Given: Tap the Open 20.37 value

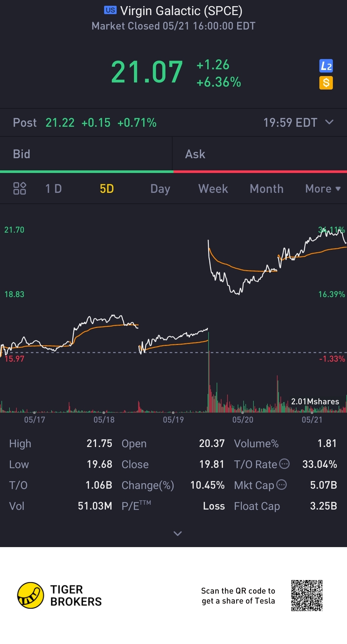Looking at the screenshot, I should (212, 443).
